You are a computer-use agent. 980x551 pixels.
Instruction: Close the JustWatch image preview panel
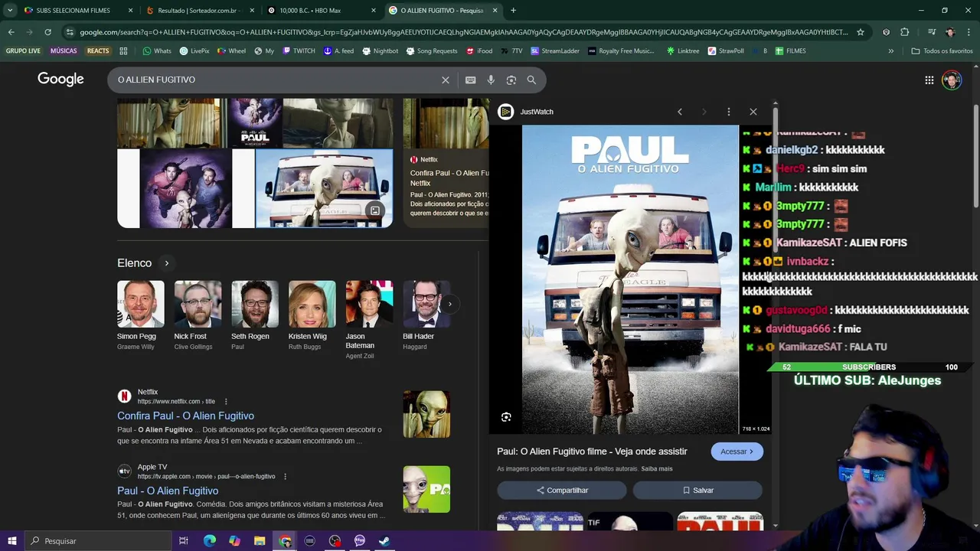[x=753, y=112]
